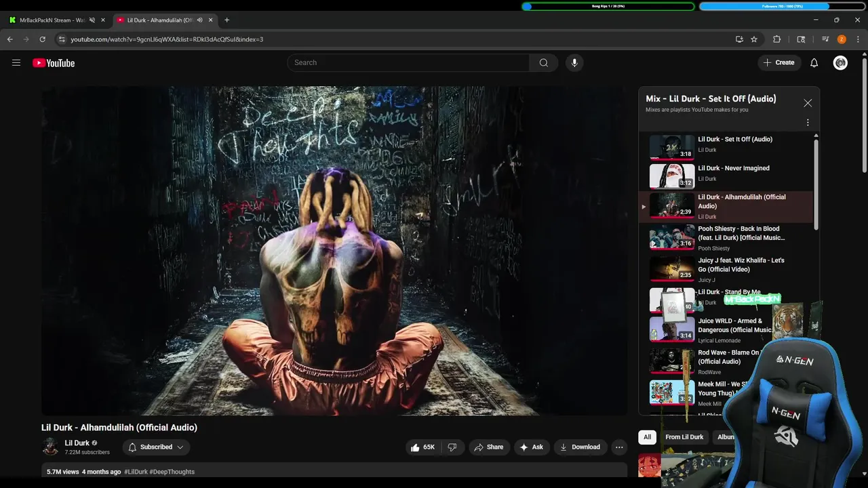Dislike the video with thumbs down
The height and width of the screenshot is (488, 868).
click(x=452, y=447)
